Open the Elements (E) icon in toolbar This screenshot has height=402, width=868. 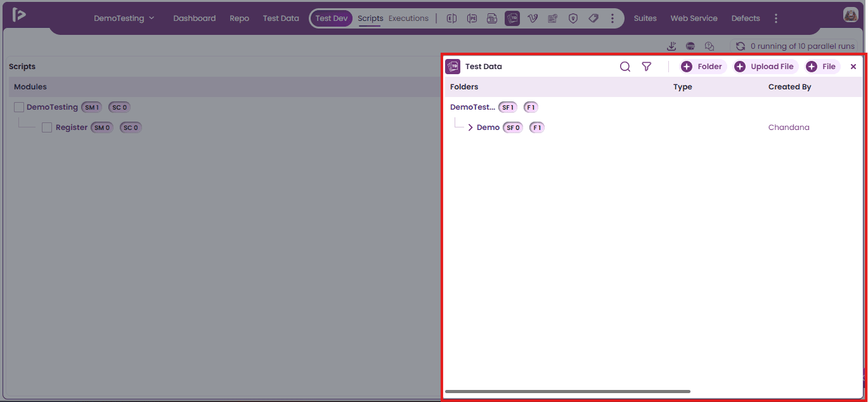click(451, 18)
